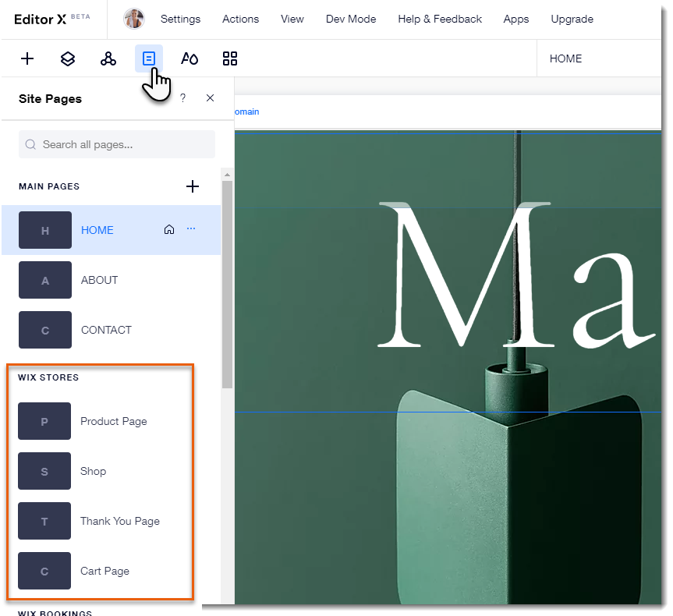Close the Site Pages panel
673x616 pixels.
pyautogui.click(x=210, y=98)
